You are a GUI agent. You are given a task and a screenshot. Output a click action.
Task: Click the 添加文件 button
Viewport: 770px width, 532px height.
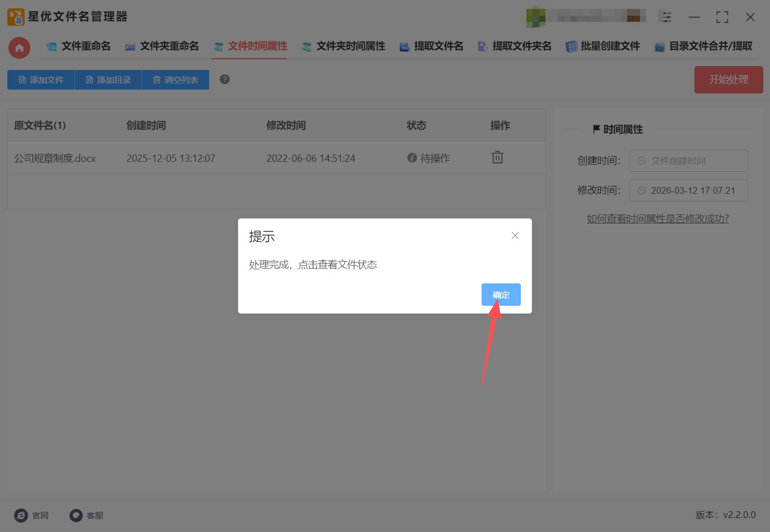click(40, 80)
